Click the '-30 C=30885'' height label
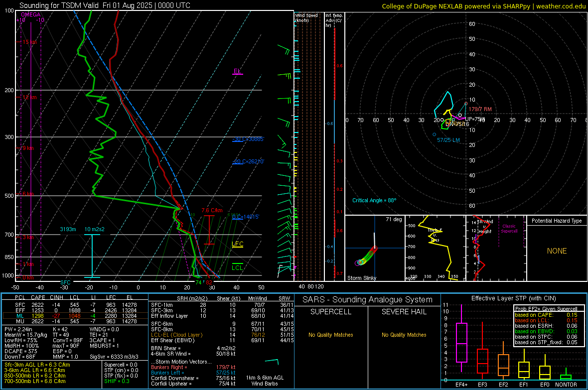588x390 pixels. point(248,139)
